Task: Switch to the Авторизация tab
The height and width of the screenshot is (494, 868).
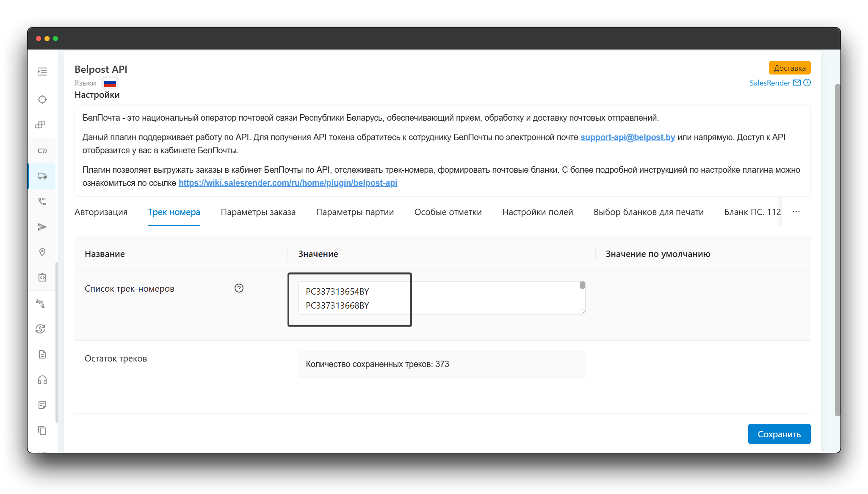Action: tap(101, 212)
